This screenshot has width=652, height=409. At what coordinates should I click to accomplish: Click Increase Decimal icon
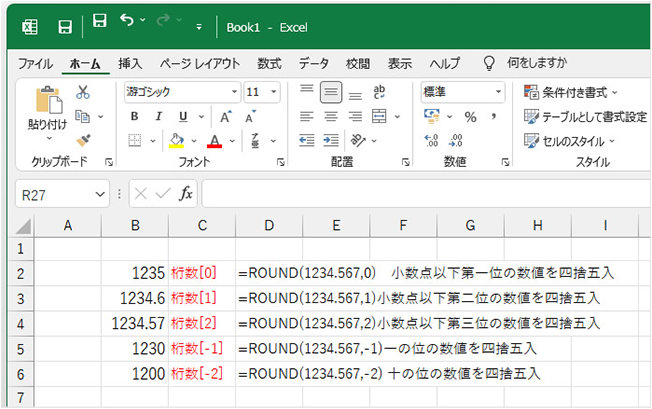click(x=432, y=140)
